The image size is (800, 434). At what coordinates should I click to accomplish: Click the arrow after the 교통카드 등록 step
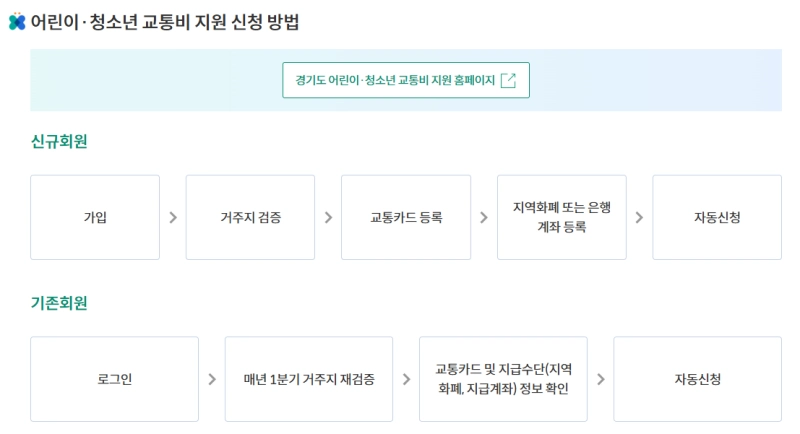coord(484,217)
